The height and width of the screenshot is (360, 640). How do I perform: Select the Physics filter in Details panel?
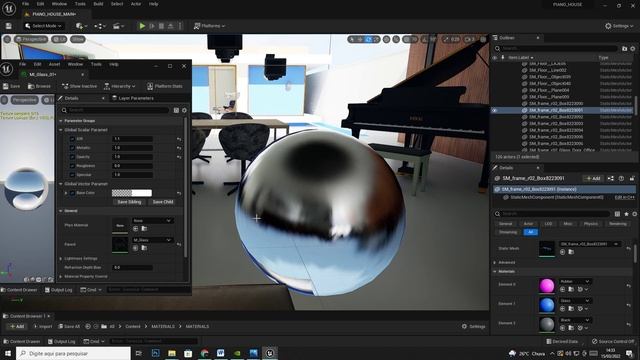[x=591, y=224]
